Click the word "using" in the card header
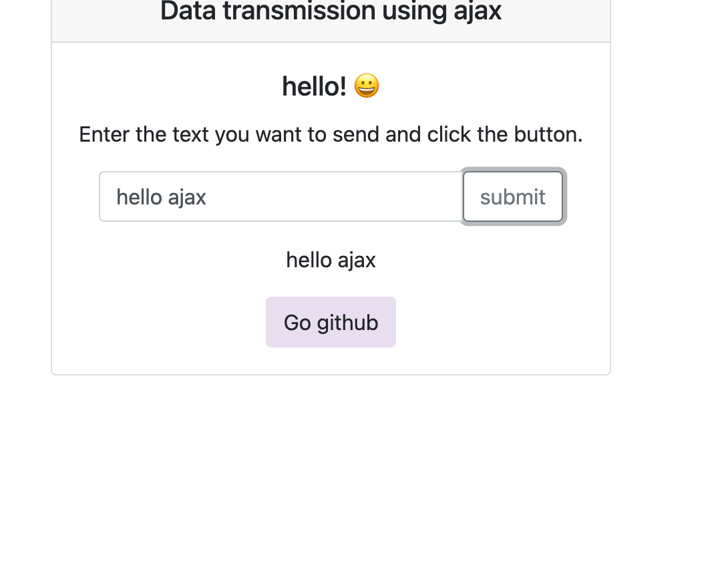 pyautogui.click(x=414, y=11)
